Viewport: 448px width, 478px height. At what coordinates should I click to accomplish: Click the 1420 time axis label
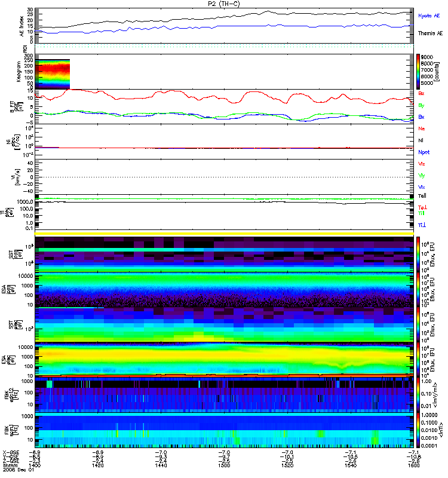pos(97,465)
